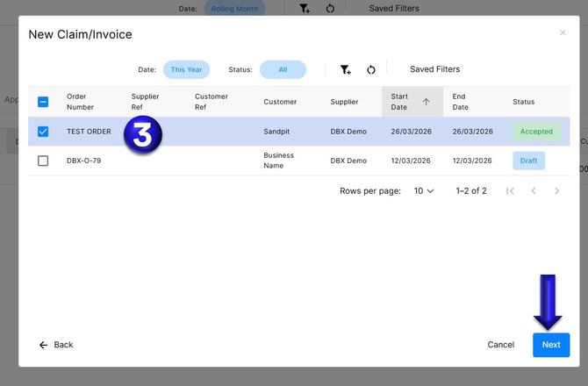
Task: Tick the DBX-O-79 row checkbox
Action: click(x=43, y=161)
